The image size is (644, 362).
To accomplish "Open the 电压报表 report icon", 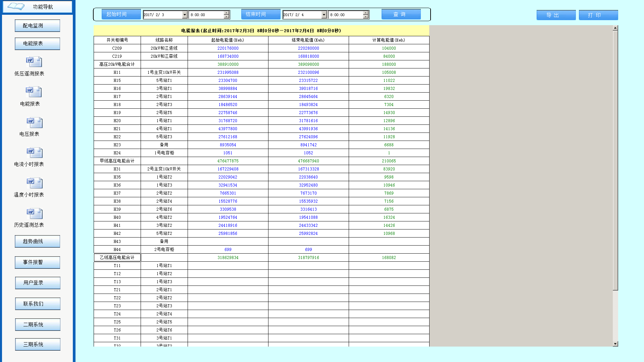I will (34, 122).
